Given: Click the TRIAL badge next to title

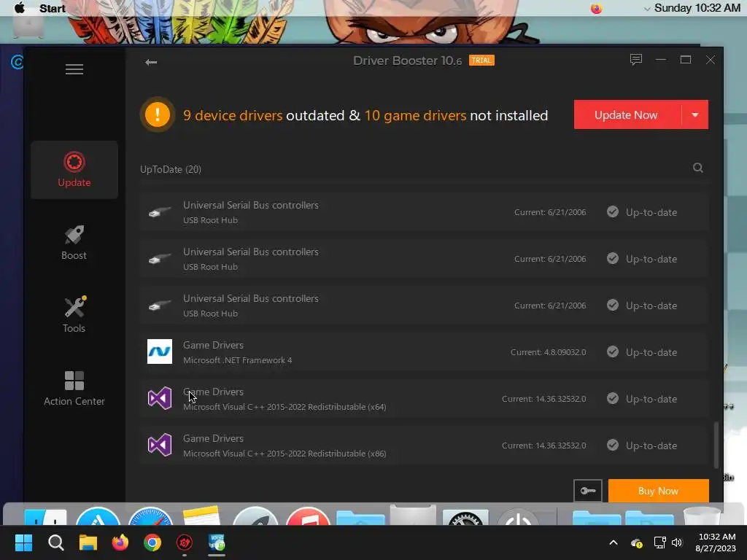Looking at the screenshot, I should [481, 61].
